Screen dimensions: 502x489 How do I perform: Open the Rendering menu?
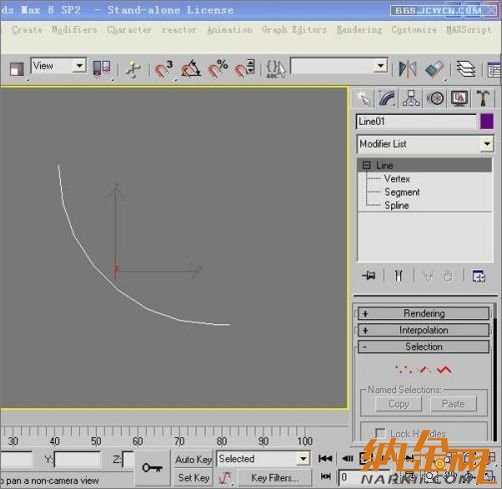coord(359,30)
